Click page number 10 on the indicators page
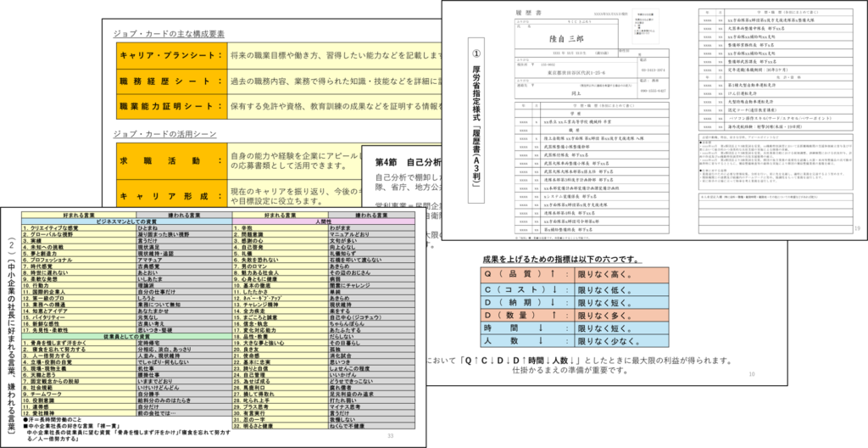This screenshot has width=868, height=448. click(751, 374)
